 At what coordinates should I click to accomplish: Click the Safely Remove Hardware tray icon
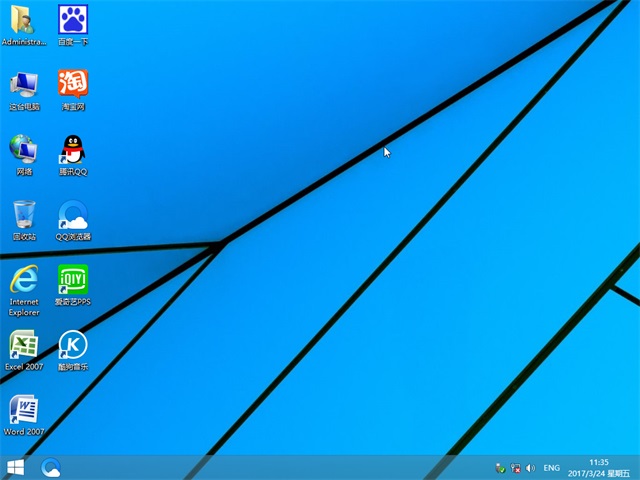coord(500,467)
